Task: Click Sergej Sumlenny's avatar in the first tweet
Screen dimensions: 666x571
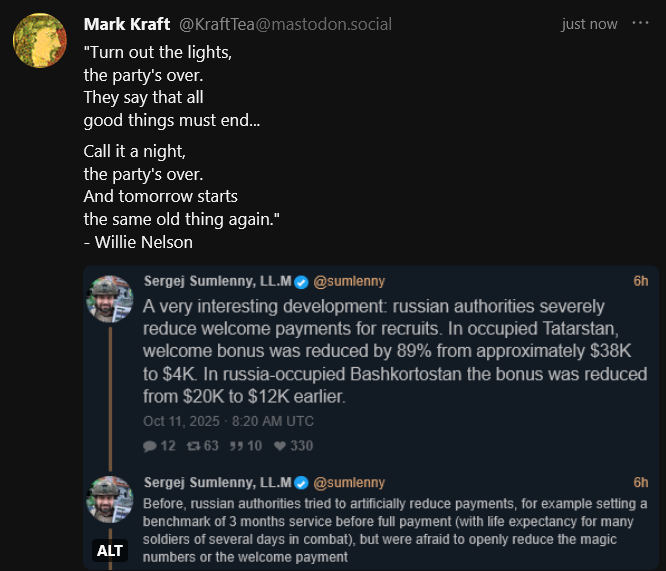Action: [110, 298]
